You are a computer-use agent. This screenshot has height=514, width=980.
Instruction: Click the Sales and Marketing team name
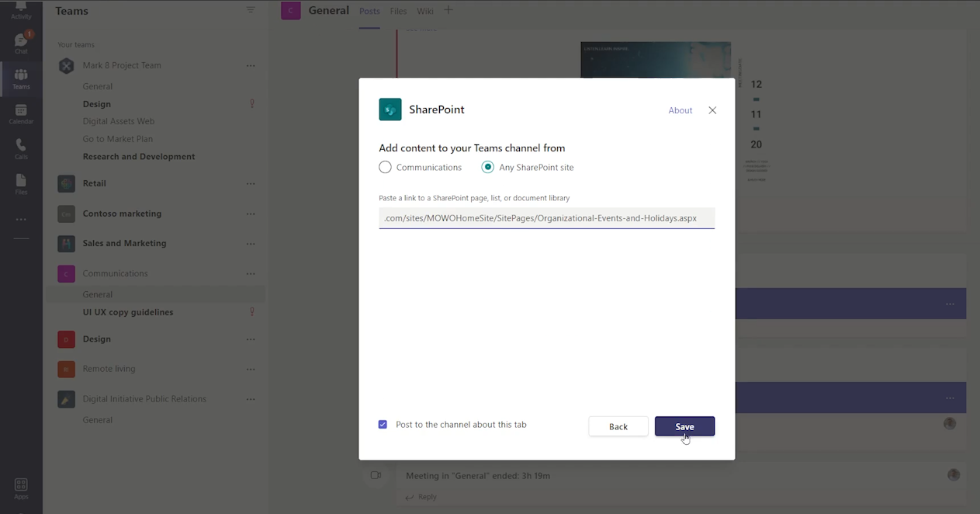(125, 244)
